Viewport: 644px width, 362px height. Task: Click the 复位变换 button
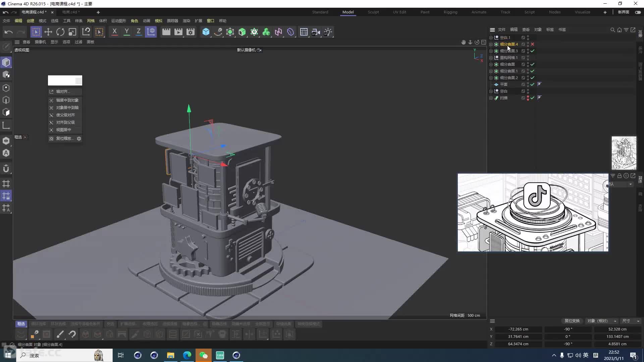(572, 321)
